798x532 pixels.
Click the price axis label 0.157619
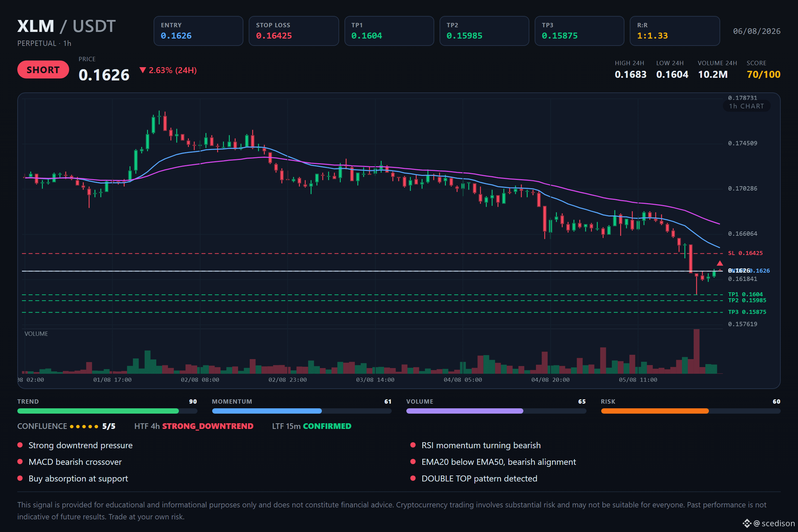tap(742, 324)
